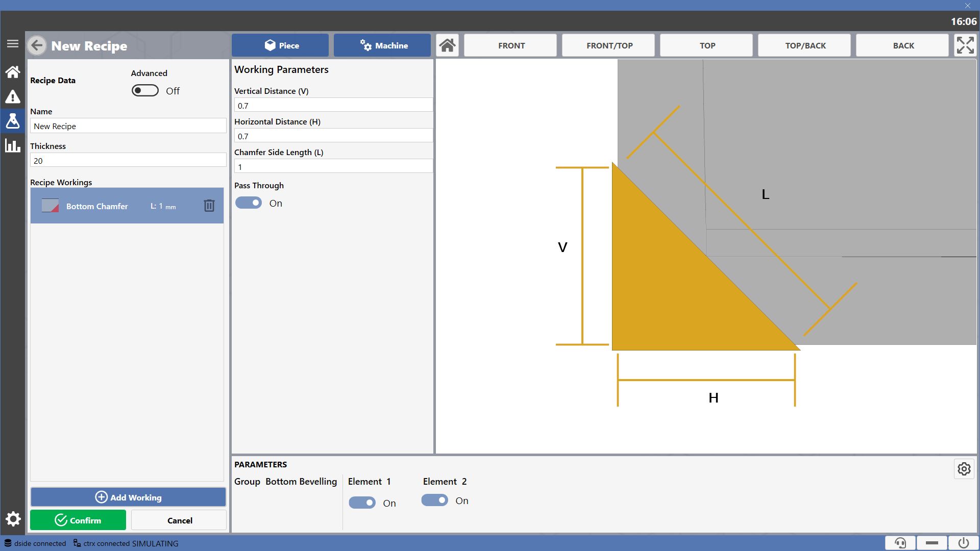Close the application window
The width and height of the screenshot is (980, 551).
click(967, 6)
